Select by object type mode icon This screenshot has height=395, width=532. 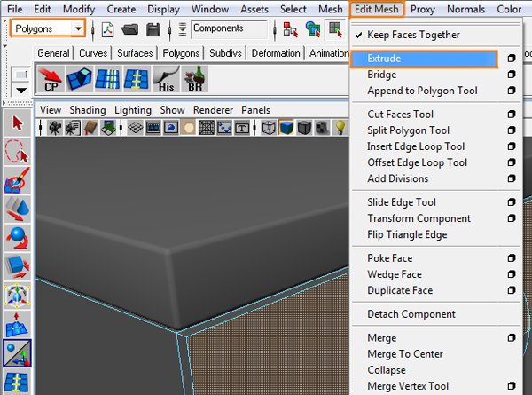tap(313, 29)
